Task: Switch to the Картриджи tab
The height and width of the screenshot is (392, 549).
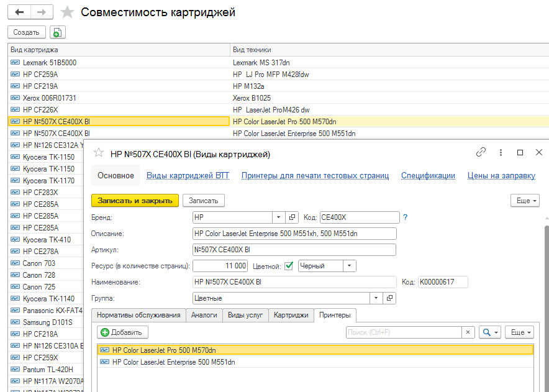Action: tap(291, 315)
